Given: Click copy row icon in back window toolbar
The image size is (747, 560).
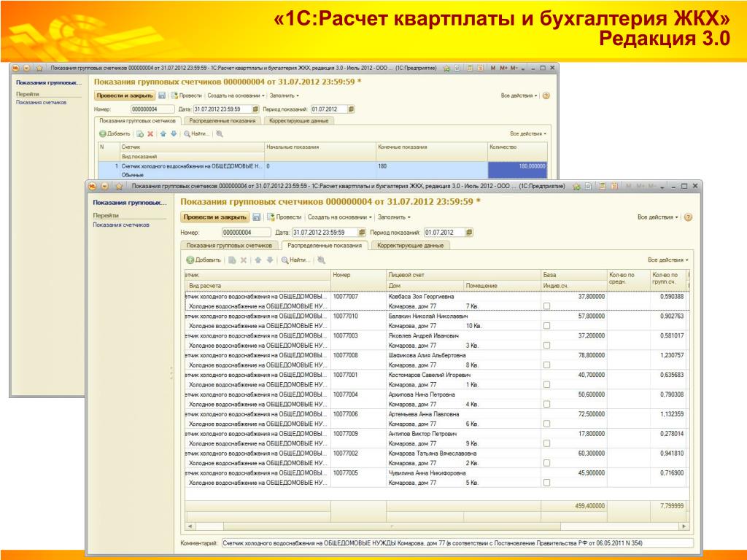Looking at the screenshot, I should click(x=139, y=134).
